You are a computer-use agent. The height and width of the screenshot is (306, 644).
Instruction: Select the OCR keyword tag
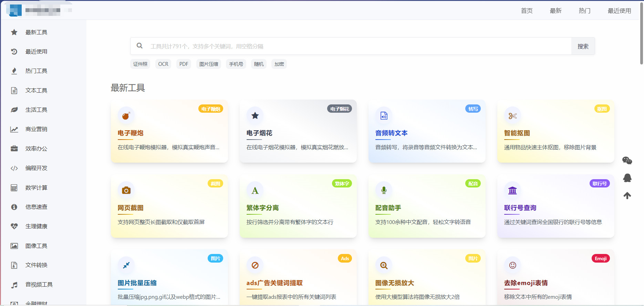coord(163,64)
